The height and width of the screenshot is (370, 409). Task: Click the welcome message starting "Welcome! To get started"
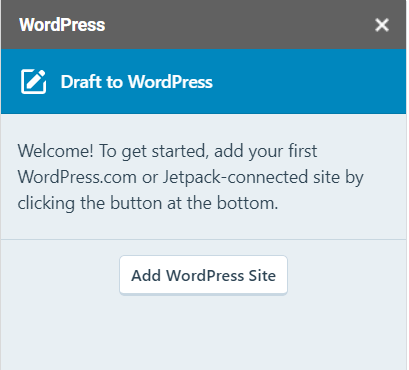pyautogui.click(x=190, y=177)
